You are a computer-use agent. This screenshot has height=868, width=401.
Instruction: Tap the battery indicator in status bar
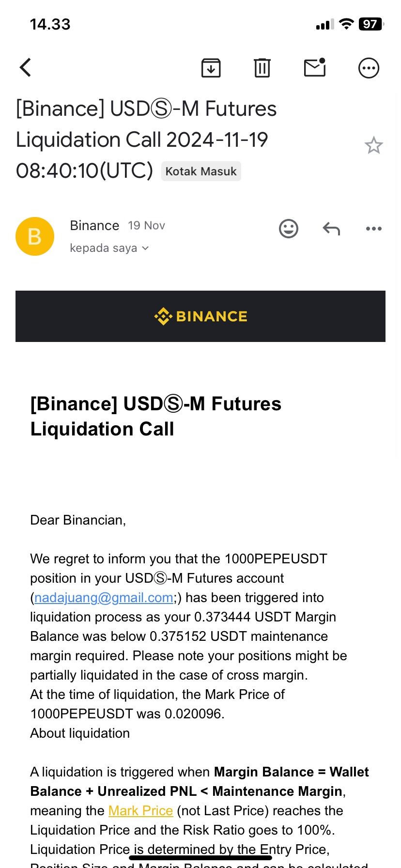pyautogui.click(x=370, y=24)
